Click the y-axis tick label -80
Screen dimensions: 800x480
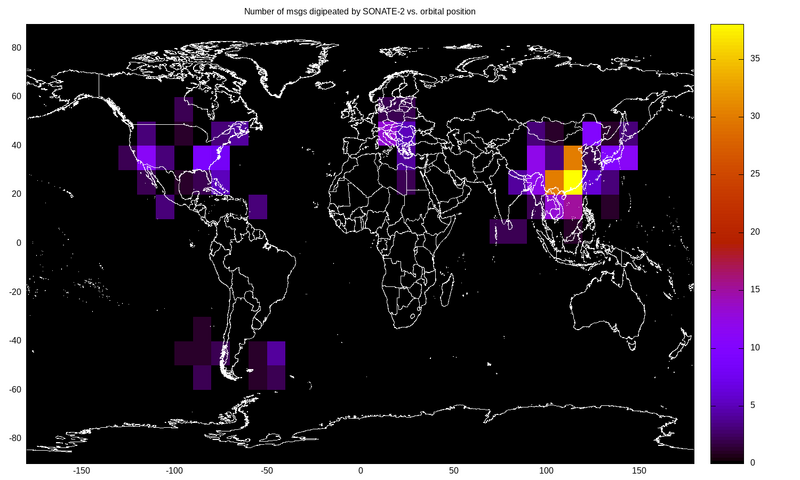pyautogui.click(x=15, y=438)
